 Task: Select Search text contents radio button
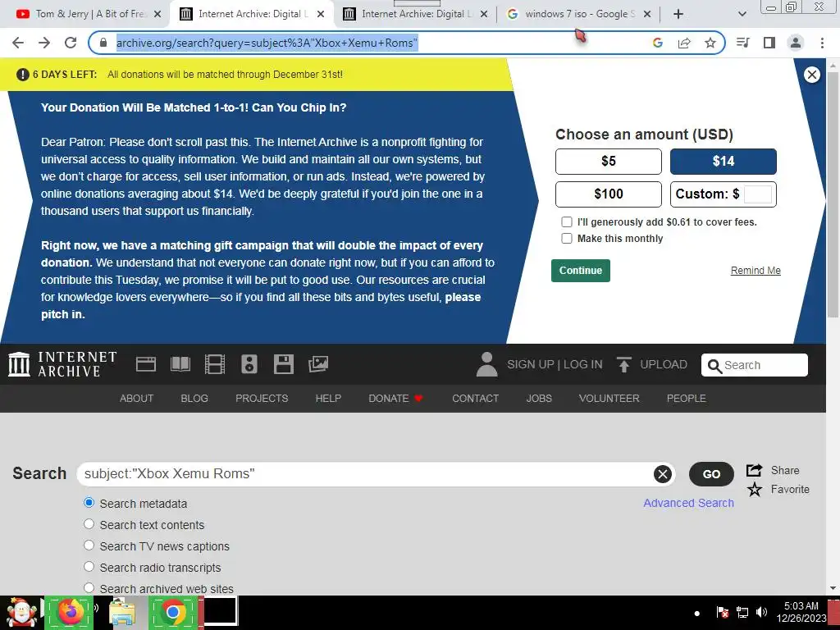click(89, 524)
